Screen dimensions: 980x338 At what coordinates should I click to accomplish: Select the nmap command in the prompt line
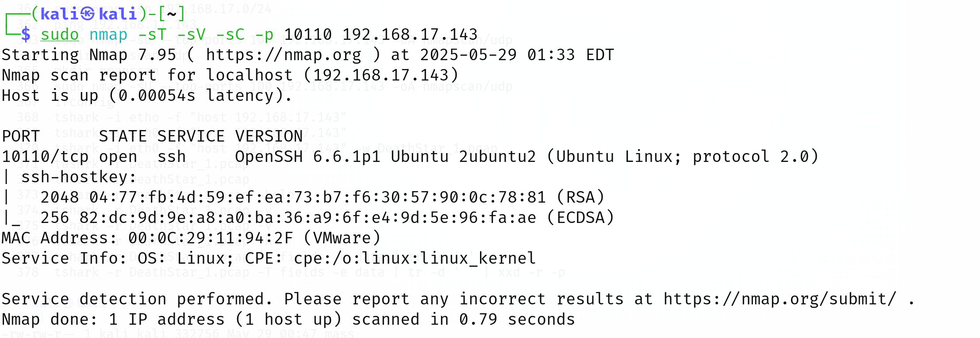(108, 35)
